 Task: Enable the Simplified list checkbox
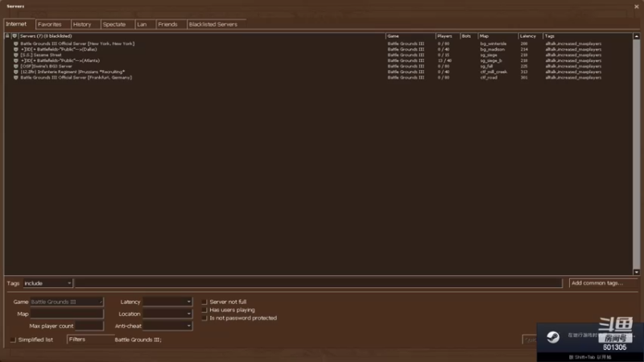tap(13, 339)
